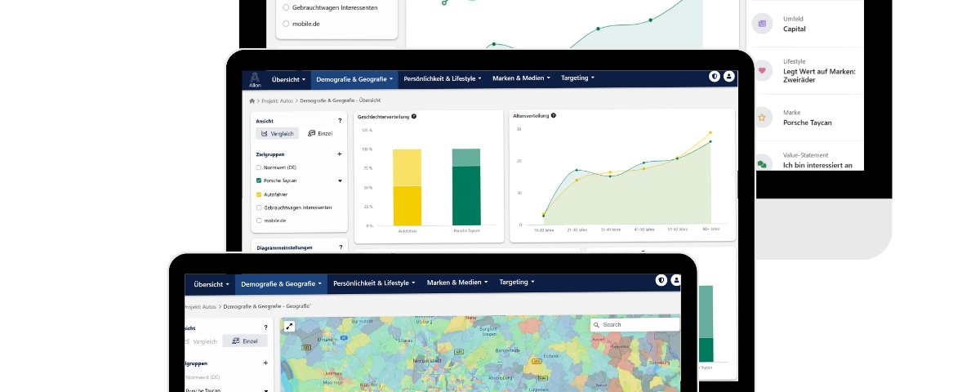This screenshot has width=980, height=392.
Task: Open the Targeting dropdown in the bottom tablet
Action: [x=517, y=283]
